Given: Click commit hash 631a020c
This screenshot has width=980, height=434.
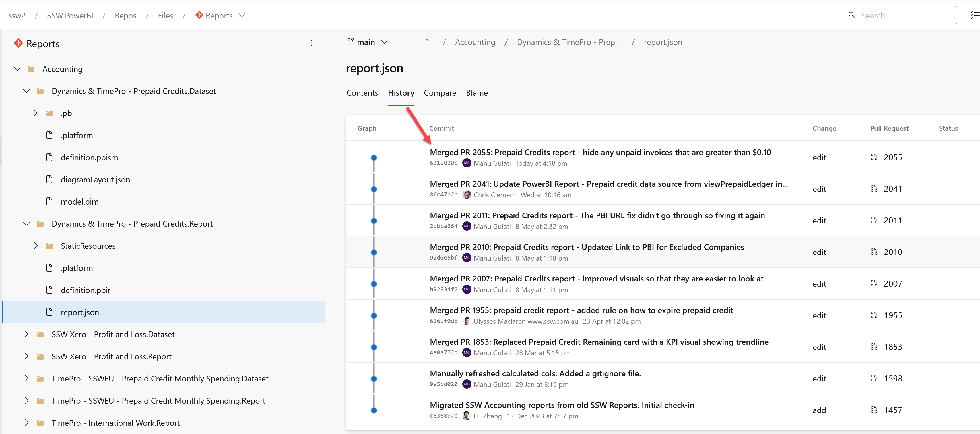Looking at the screenshot, I should (x=443, y=163).
